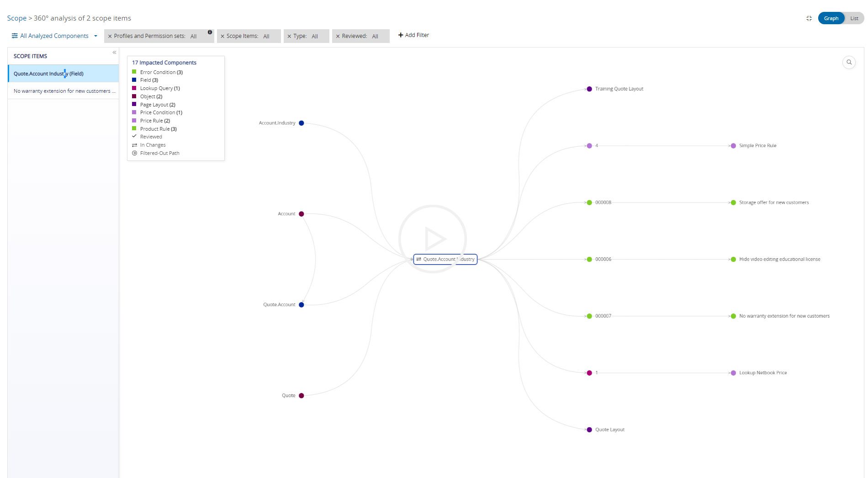Open the filter info icon
The height and width of the screenshot is (478, 868).
click(210, 32)
